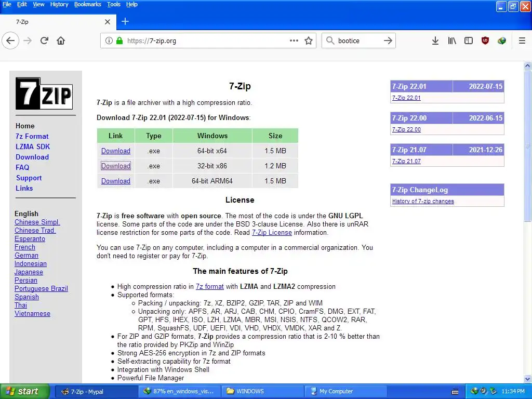Image resolution: width=532 pixels, height=399 pixels.
Task: Click the magnifier icon in search box
Action: click(330, 41)
